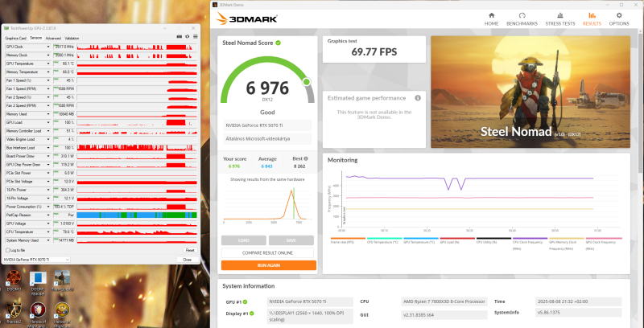Toggle Frame rate (FPS) legend in Monitoring

pos(348,240)
